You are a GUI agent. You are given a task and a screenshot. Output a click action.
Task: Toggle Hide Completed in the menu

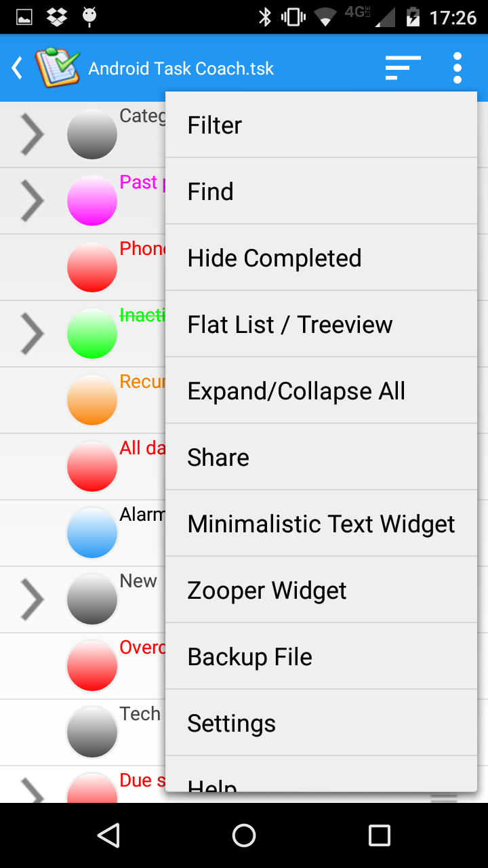point(321,258)
